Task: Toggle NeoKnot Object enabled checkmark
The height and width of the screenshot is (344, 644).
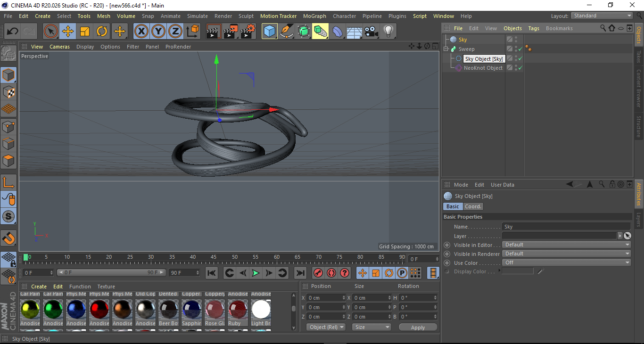Action: (520, 68)
